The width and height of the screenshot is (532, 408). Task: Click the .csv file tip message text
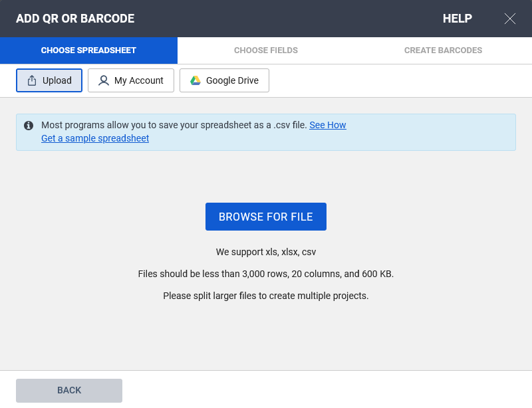(174, 125)
